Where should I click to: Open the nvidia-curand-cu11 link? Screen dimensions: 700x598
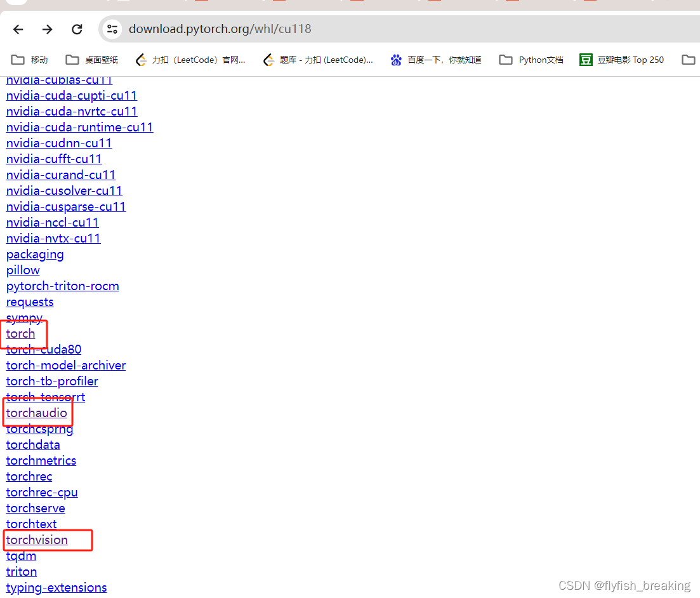(x=61, y=175)
